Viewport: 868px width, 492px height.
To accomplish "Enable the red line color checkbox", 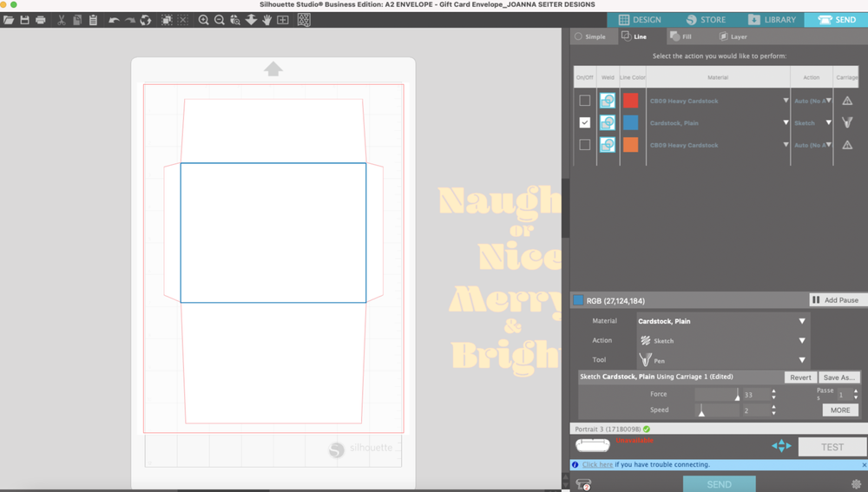I will point(584,100).
